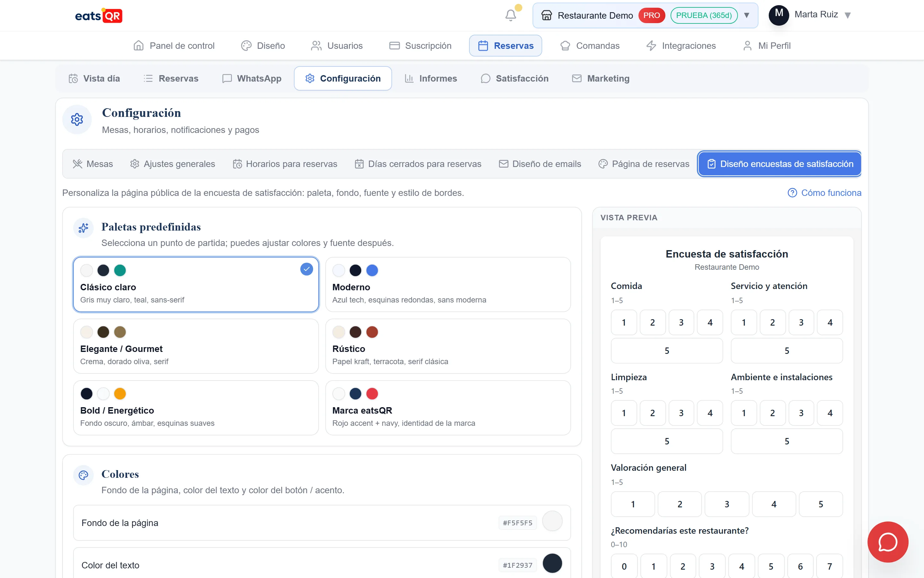The image size is (924, 578).
Task: Select the Clásico claro palette
Action: pyautogui.click(x=196, y=285)
